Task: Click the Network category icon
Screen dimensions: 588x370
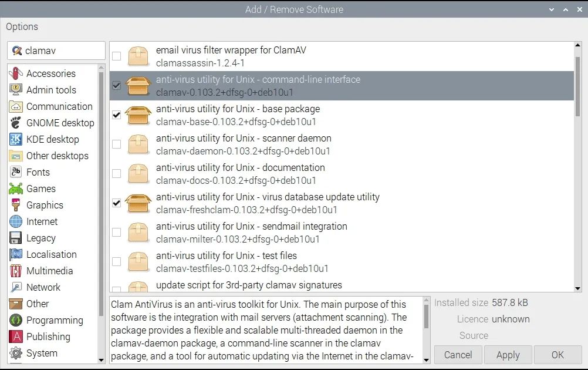Action: 16,287
